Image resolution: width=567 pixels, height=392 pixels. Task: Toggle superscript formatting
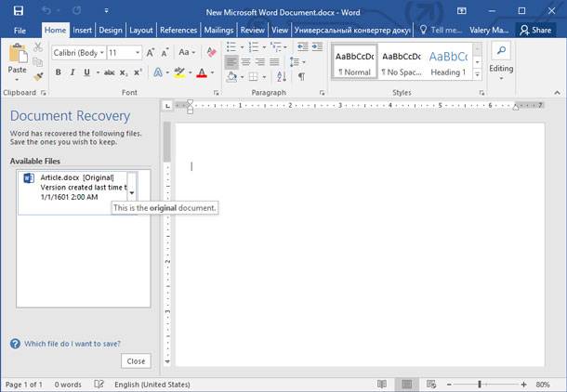[x=138, y=72]
